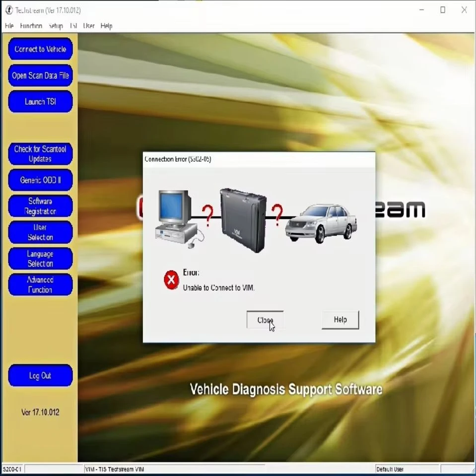Open the File menu
The height and width of the screenshot is (476, 476).
(9, 26)
